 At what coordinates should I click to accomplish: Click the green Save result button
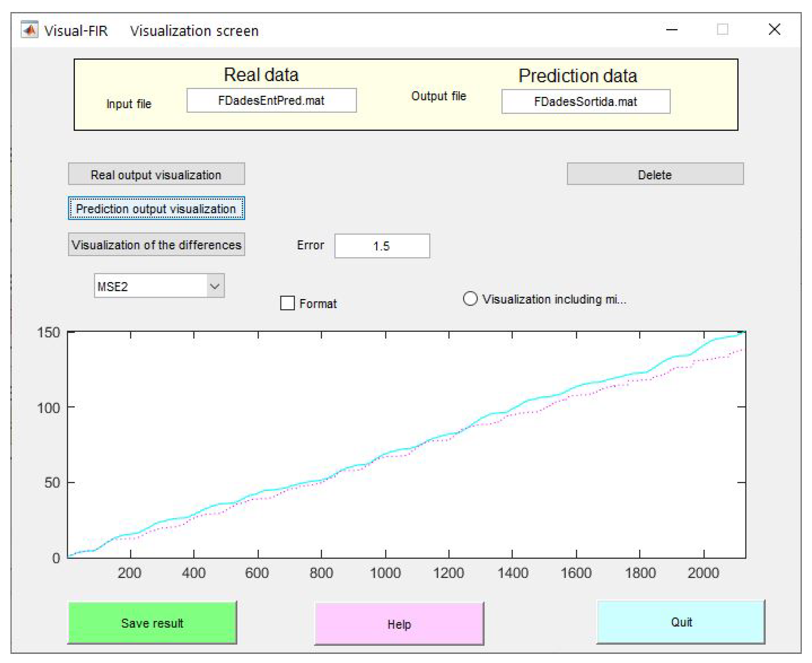coord(152,623)
